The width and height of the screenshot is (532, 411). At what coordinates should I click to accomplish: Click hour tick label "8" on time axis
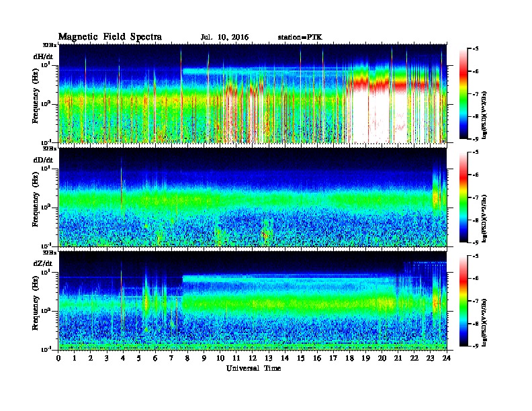pos(187,358)
